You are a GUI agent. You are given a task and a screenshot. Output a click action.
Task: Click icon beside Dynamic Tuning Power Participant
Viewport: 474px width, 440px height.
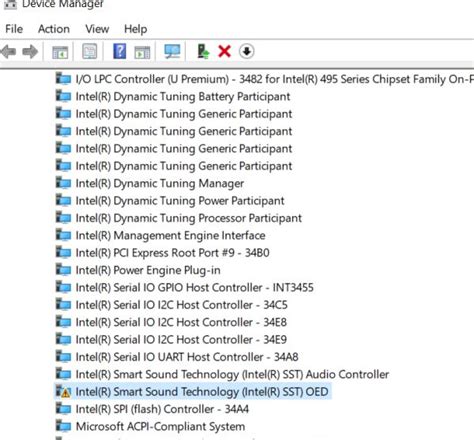coord(63,201)
